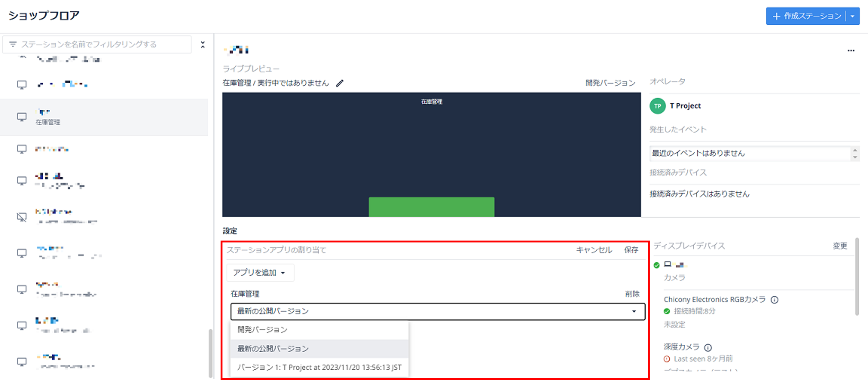Select the 在庫管理 / 実行中ではありません status text
Image resolution: width=868 pixels, height=380 pixels.
[x=275, y=83]
